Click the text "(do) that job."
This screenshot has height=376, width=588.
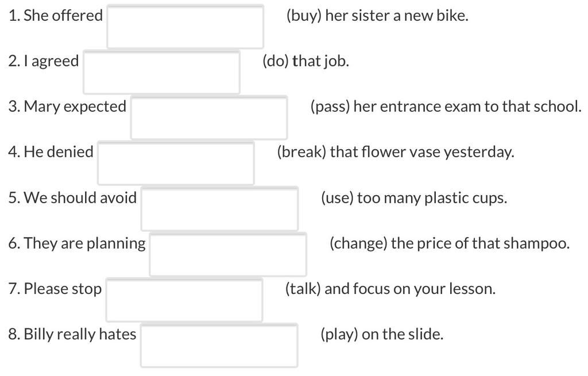pyautogui.click(x=305, y=61)
